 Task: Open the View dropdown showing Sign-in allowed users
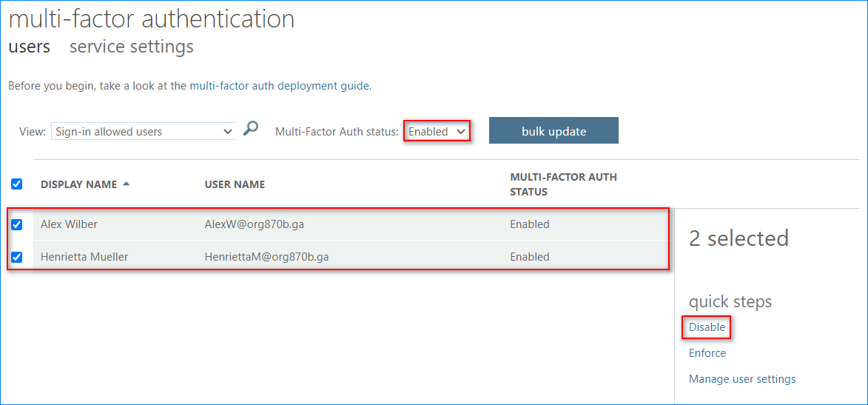tap(144, 132)
